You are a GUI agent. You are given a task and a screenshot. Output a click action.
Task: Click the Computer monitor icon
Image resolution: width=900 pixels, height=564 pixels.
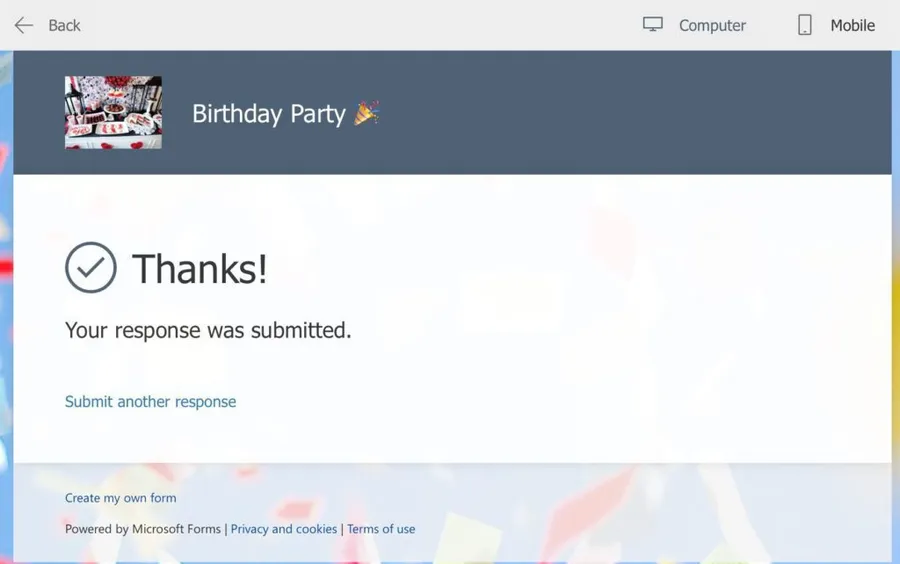click(x=653, y=25)
